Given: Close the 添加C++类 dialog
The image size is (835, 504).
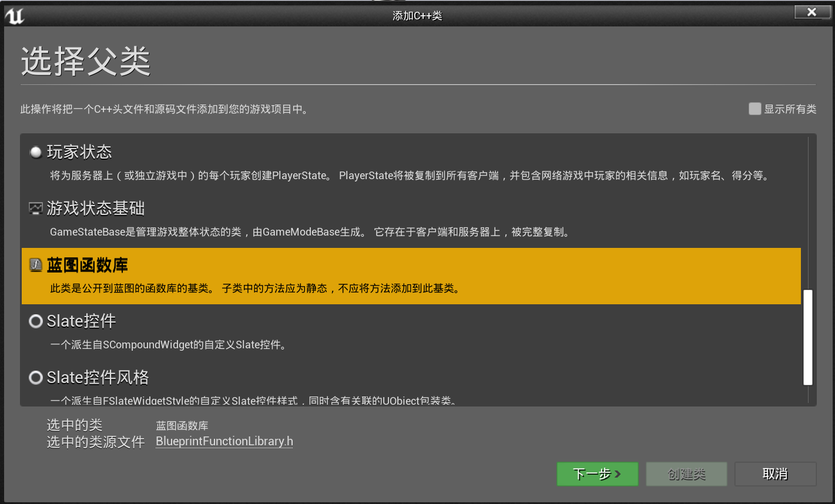Looking at the screenshot, I should pyautogui.click(x=811, y=11).
